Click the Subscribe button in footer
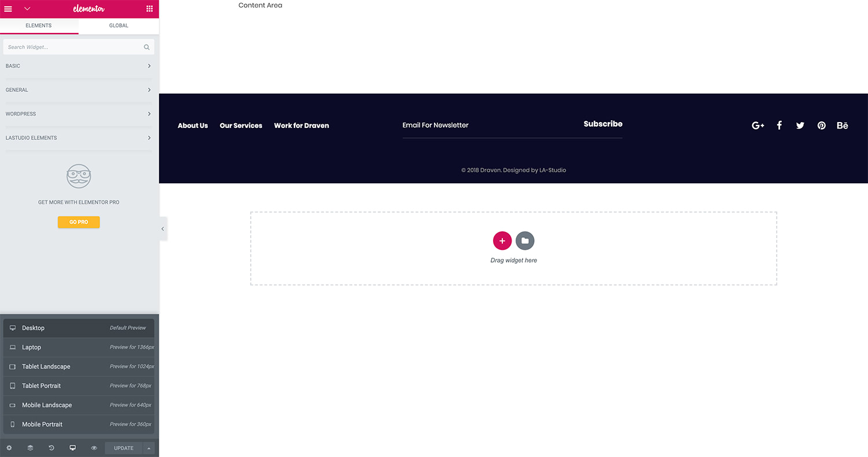This screenshot has width=868, height=457. click(602, 124)
